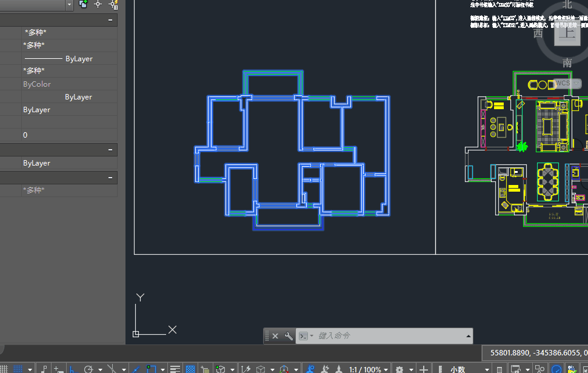Screen dimensions: 588x373
Task: Click the Select Objects crosshair icon
Action: coord(98,4)
